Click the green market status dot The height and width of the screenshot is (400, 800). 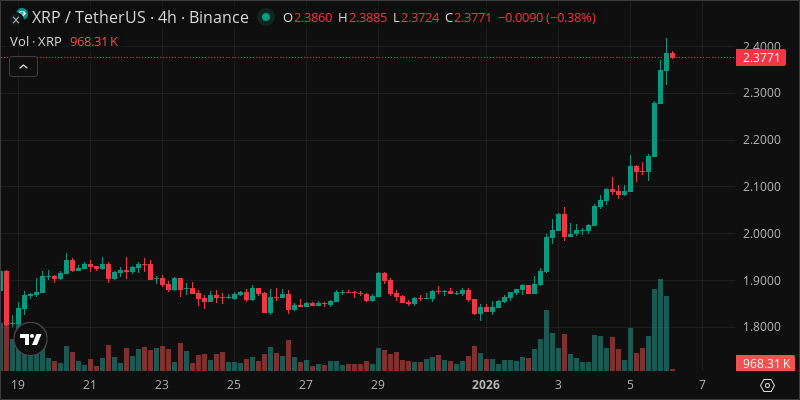click(x=265, y=18)
